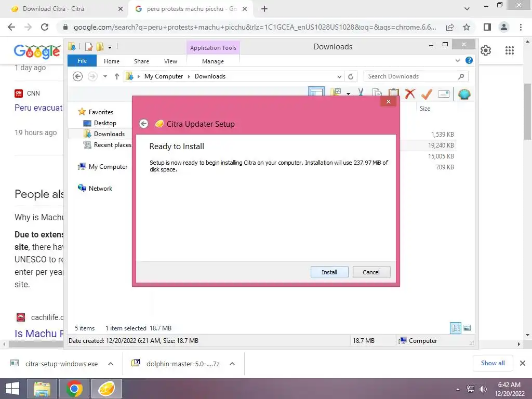Click the Paste clipboard toolbar icon
The width and height of the screenshot is (532, 399).
(x=394, y=94)
